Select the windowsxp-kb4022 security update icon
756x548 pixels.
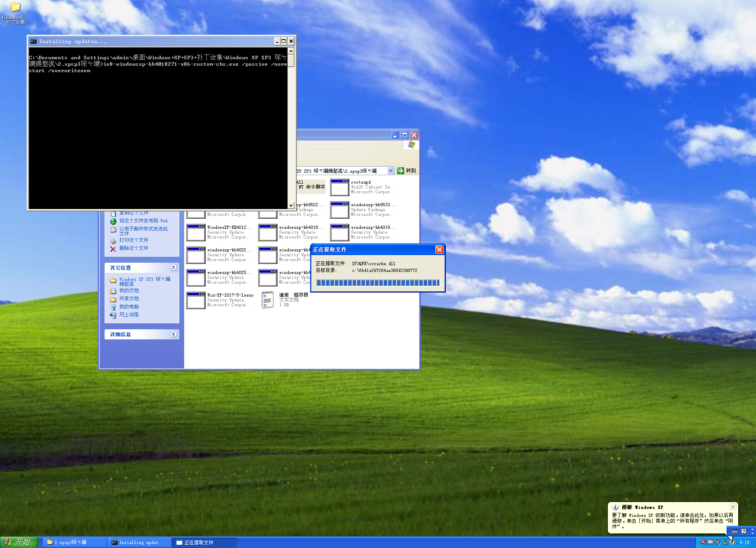(196, 255)
